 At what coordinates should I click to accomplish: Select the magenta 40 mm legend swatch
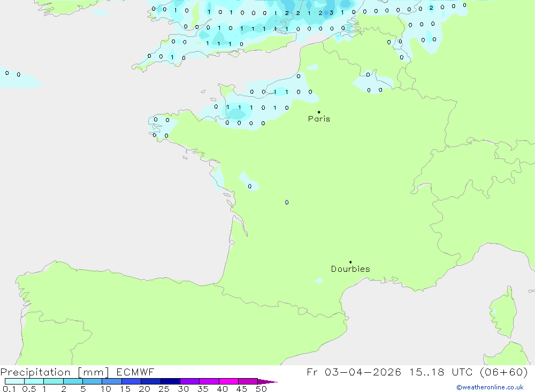point(228,381)
